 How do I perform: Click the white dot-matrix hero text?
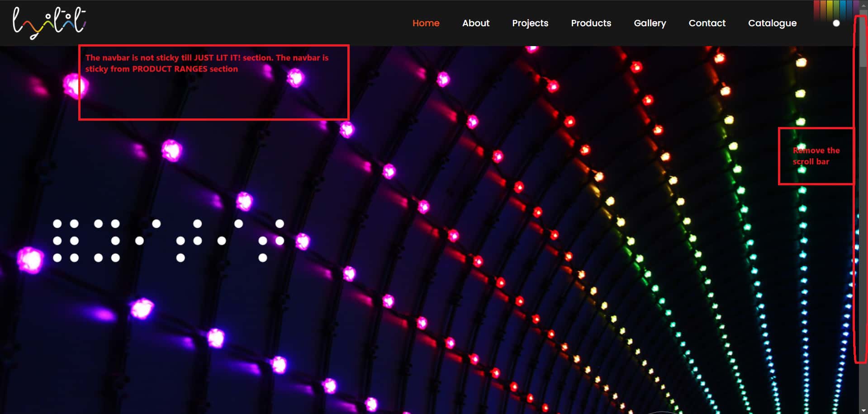coord(168,241)
